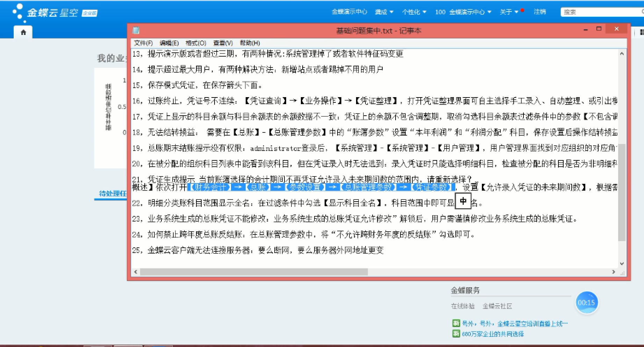
Task: Open the 100 金蝶演示中心 organization dropdown
Action: click(x=463, y=12)
